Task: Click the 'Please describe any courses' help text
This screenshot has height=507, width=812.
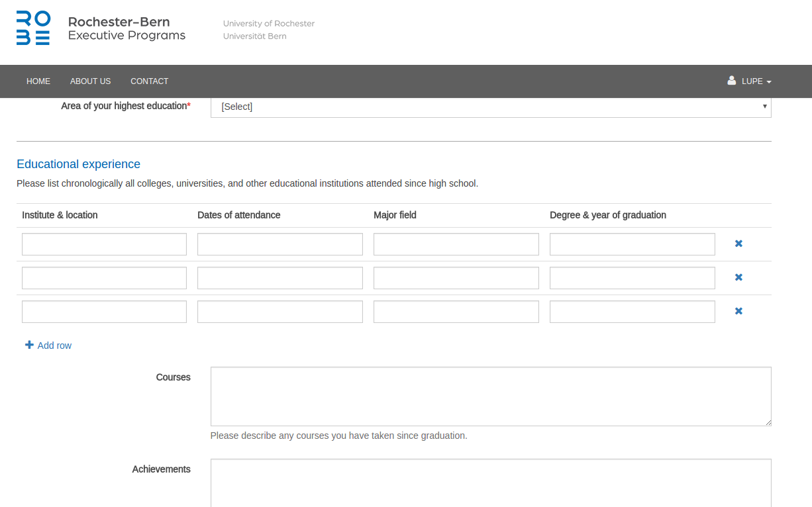Action: pos(339,436)
